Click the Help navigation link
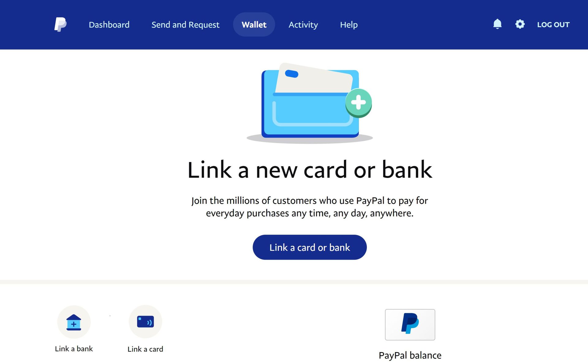 coord(349,24)
